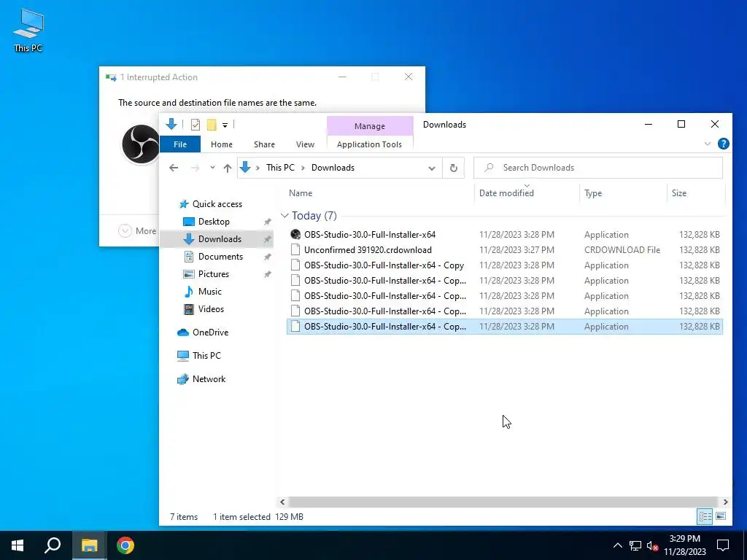The height and width of the screenshot is (560, 747).
Task: Open the Windows Start menu
Action: [x=18, y=545]
